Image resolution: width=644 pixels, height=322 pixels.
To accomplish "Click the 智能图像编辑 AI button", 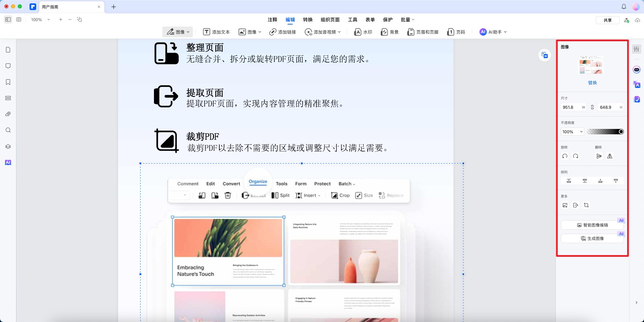I will click(x=592, y=225).
